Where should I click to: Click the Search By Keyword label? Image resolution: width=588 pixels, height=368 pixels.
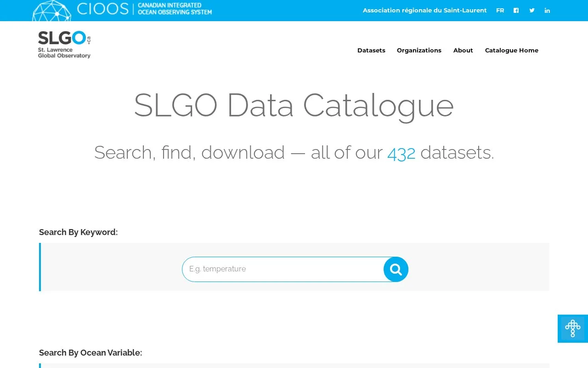coord(79,232)
